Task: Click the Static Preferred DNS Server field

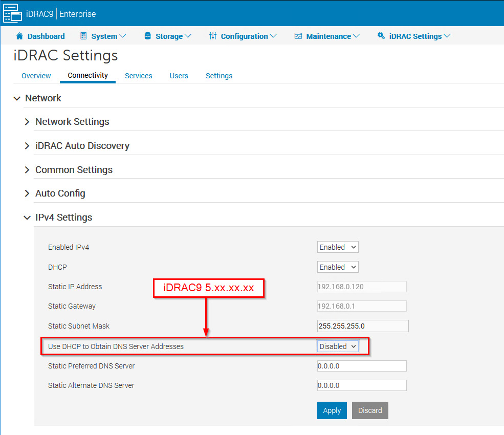Action: [x=361, y=365]
